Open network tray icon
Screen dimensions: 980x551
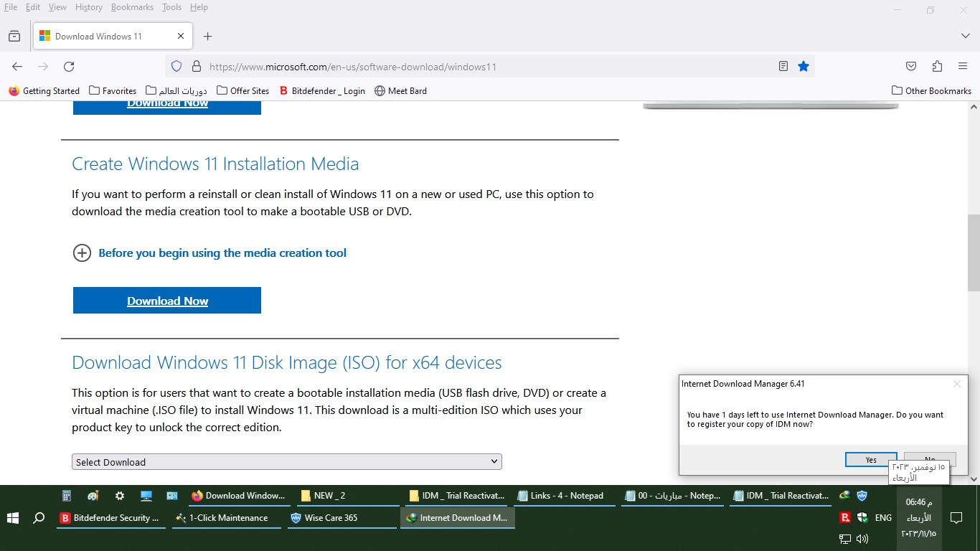(845, 539)
